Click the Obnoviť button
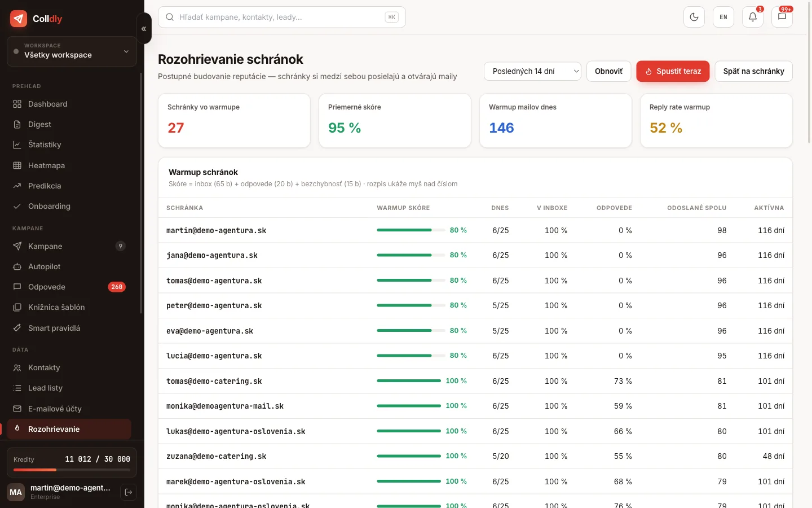Image resolution: width=812 pixels, height=508 pixels. pyautogui.click(x=608, y=71)
